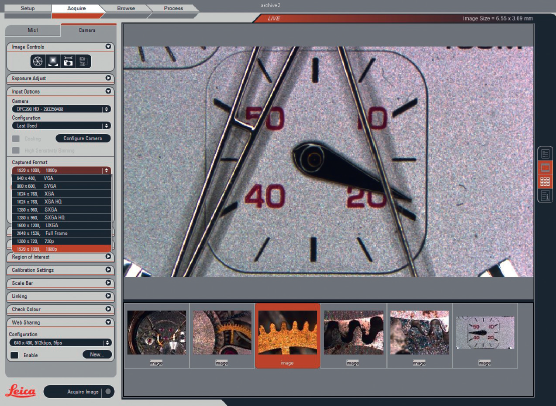Expand the Calibration Settings section

[108, 270]
